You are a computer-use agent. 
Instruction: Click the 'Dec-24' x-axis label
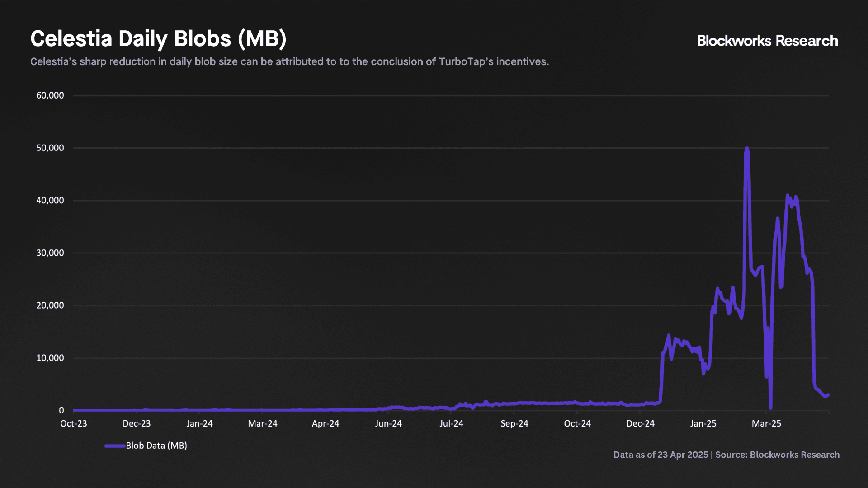pyautogui.click(x=640, y=423)
